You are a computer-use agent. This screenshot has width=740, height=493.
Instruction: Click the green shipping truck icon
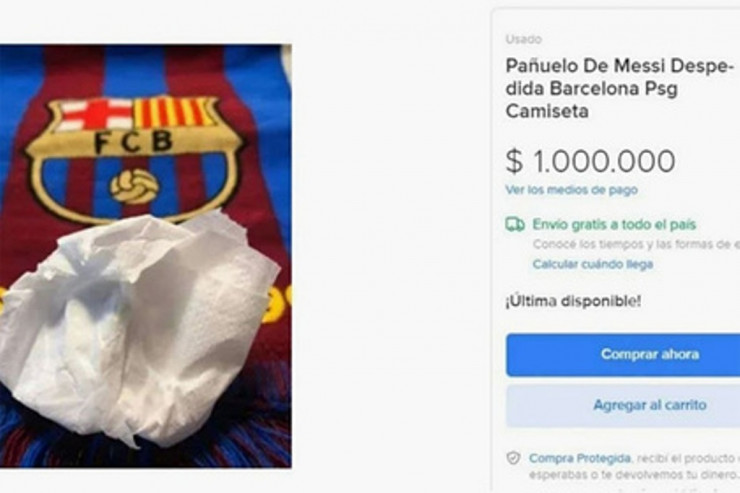(515, 225)
